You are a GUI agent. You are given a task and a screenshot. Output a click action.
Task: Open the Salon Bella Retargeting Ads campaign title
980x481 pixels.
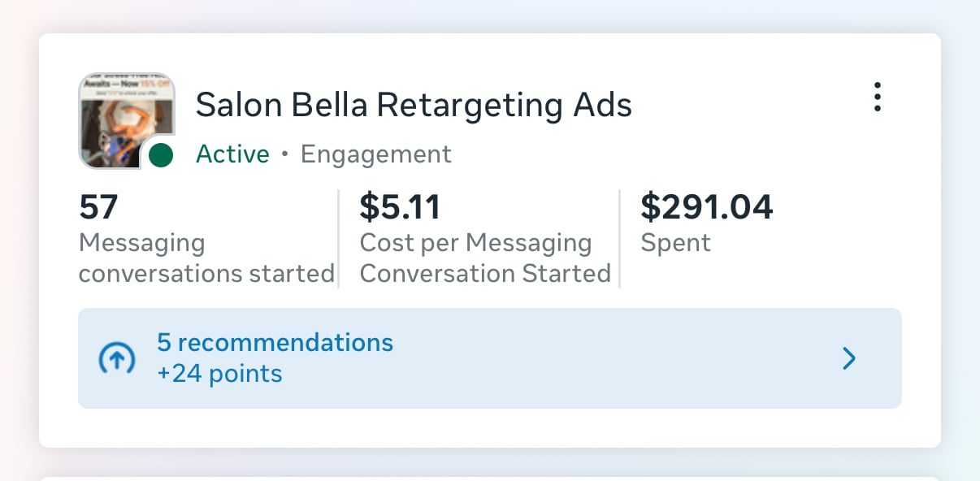[414, 105]
